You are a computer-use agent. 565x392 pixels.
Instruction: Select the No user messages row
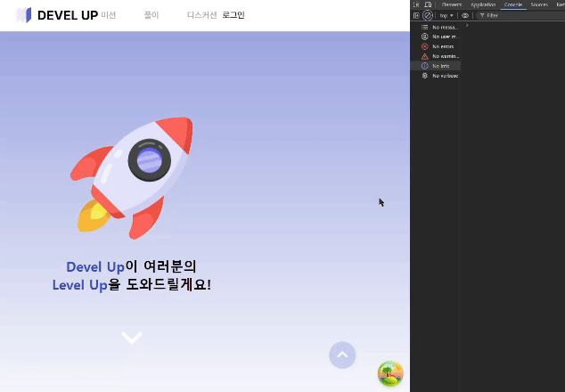tap(436, 37)
